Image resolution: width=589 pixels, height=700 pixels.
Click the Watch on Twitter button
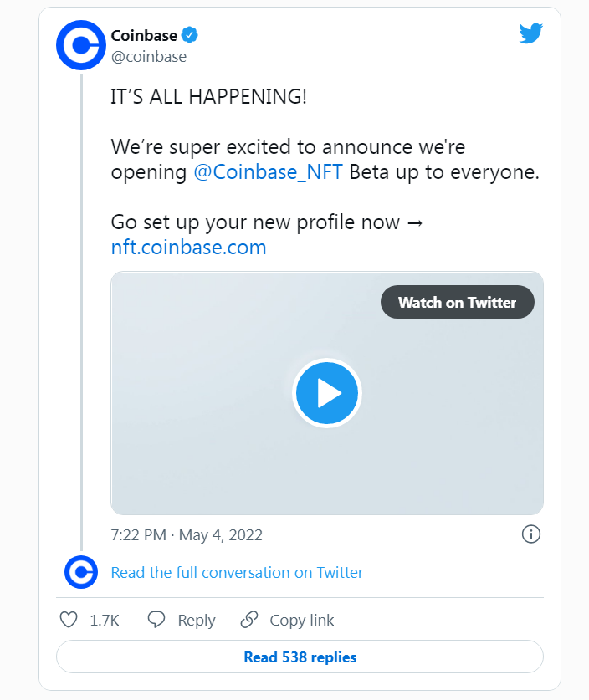[x=458, y=302]
